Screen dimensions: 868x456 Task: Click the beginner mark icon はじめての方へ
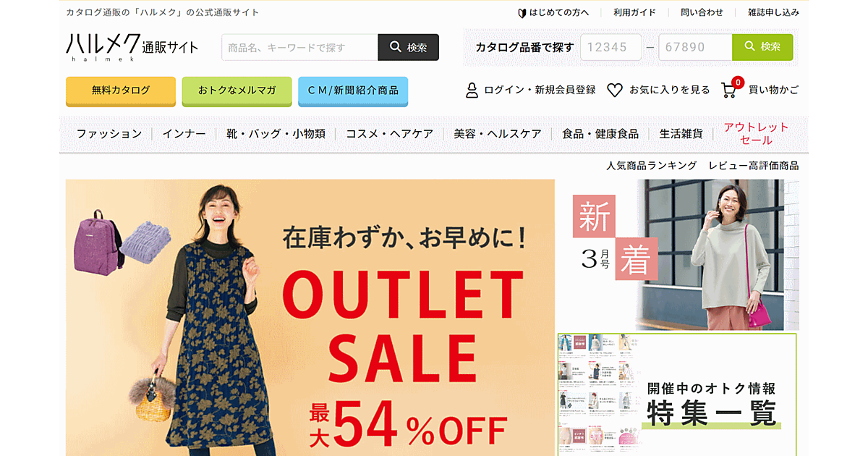click(x=522, y=12)
